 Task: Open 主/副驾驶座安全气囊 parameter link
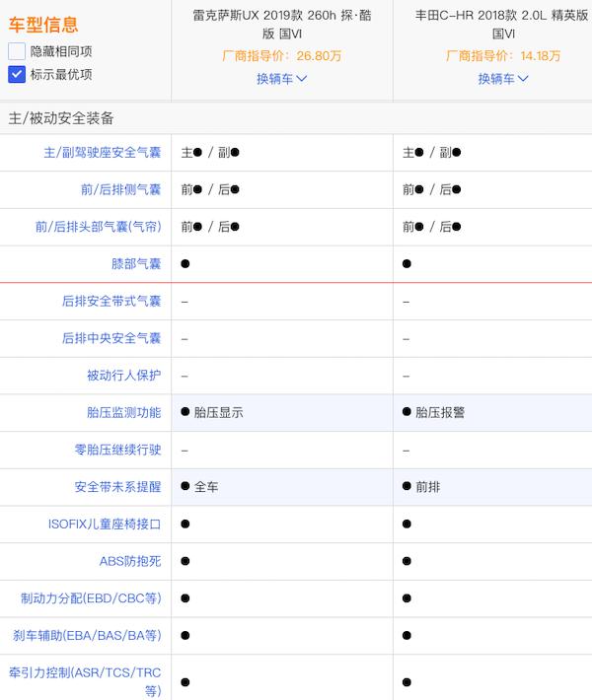pyautogui.click(x=103, y=153)
